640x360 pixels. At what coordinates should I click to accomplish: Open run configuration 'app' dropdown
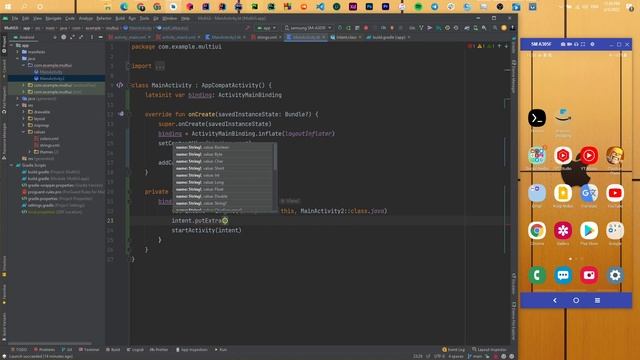tap(267, 28)
